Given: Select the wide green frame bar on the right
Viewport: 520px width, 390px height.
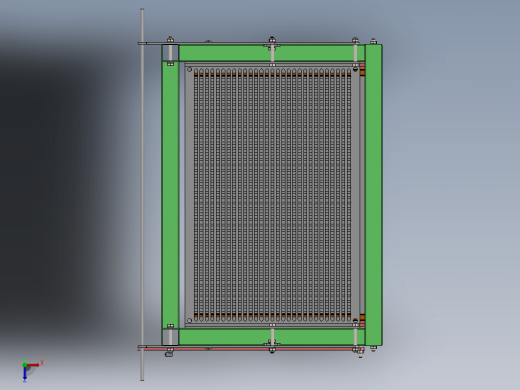Looking at the screenshot, I should tap(374, 195).
